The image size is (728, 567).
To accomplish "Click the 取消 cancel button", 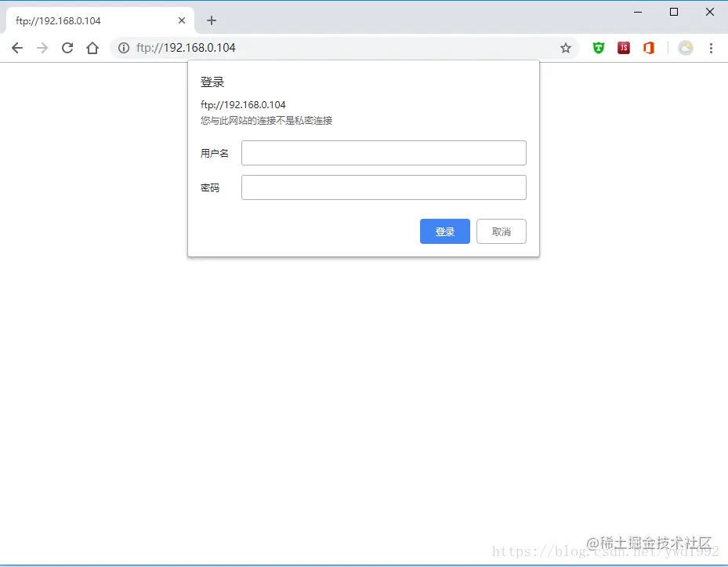I will 501,231.
